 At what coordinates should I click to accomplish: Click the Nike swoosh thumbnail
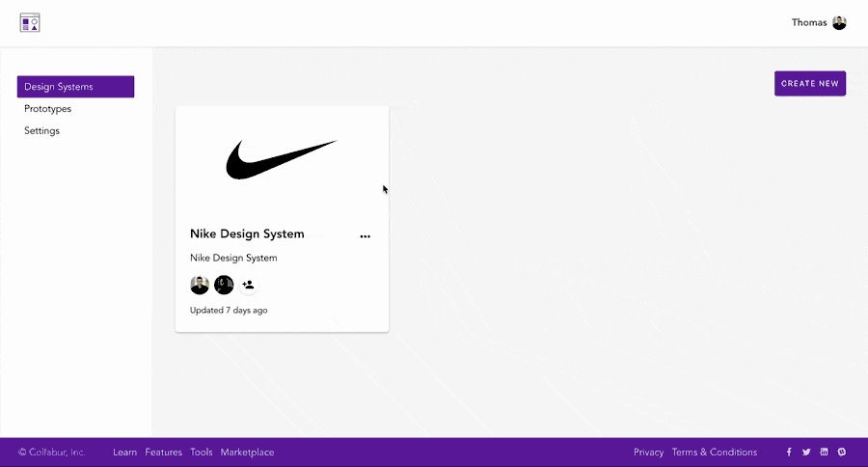tap(282, 159)
